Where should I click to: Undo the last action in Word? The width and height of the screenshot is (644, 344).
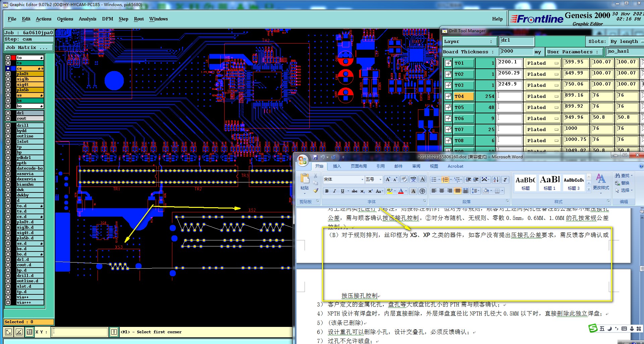pyautogui.click(x=322, y=157)
